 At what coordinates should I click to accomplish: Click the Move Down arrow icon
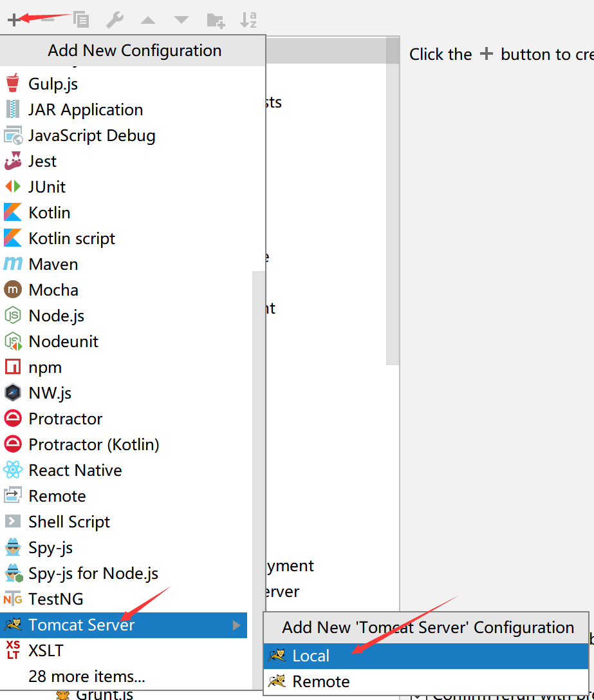point(181,20)
